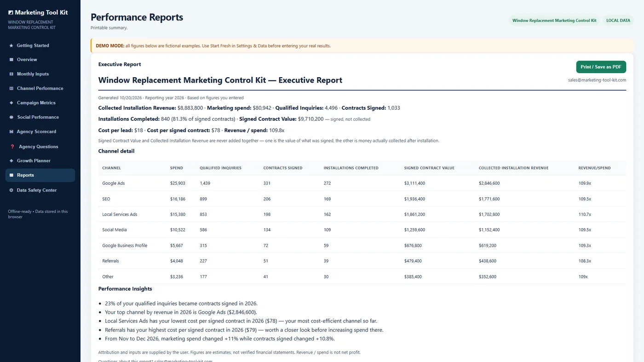
Task: Click the Channel Performance sidebar icon
Action: point(11,88)
